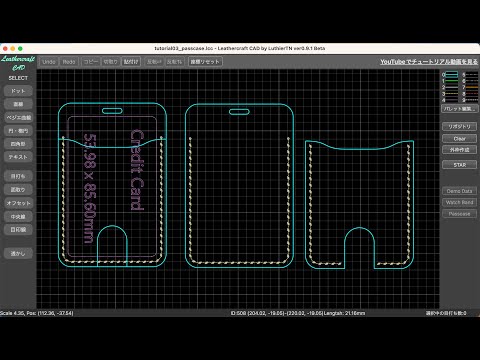Click the Leathercraft CAD logo
Screen dimensions: 480x360
[x=18, y=63]
